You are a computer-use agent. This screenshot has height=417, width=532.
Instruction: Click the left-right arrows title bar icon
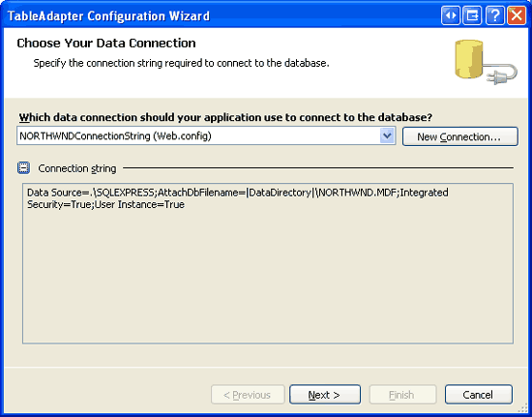point(451,15)
